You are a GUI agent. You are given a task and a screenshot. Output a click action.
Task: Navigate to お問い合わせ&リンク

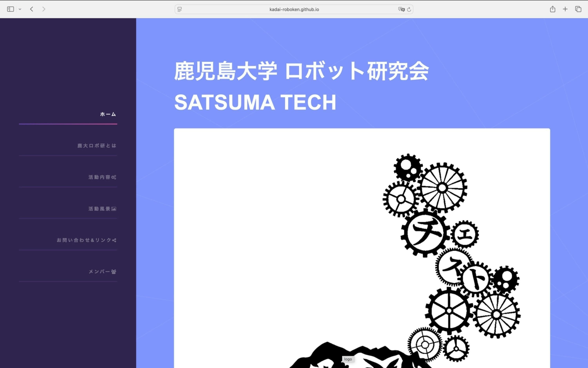point(86,240)
